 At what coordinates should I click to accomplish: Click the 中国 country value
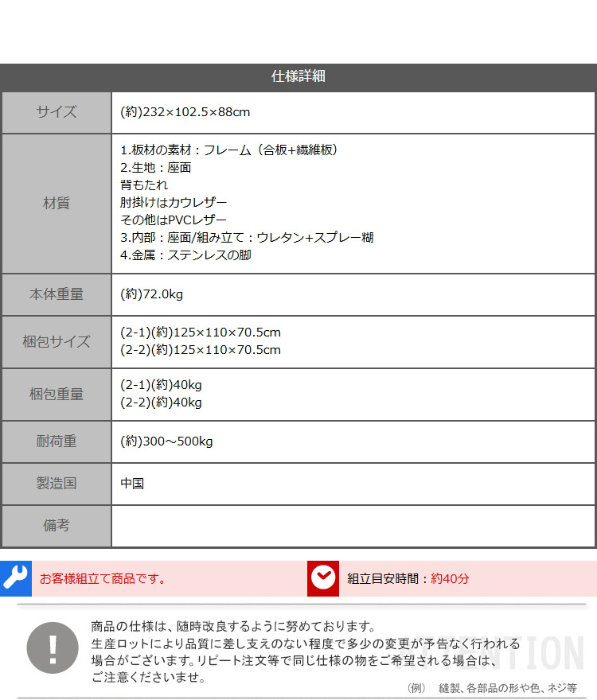point(132,484)
